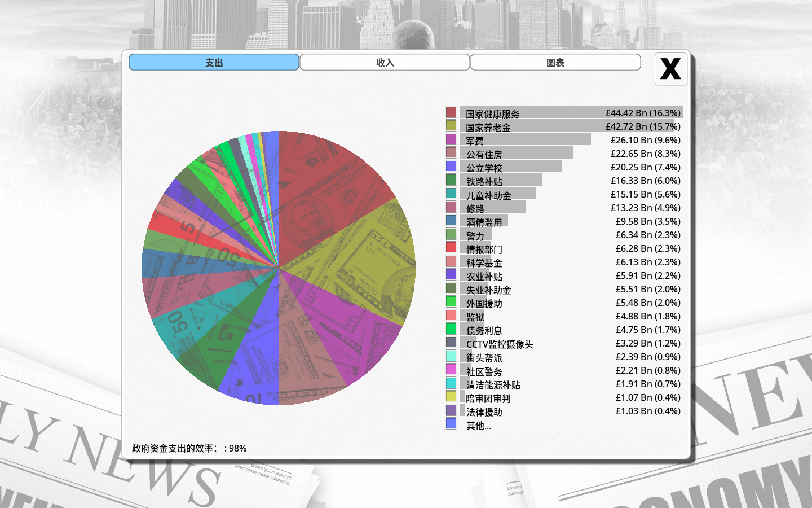Viewport: 812px width, 508px height.
Task: Click the 铁路补贴 color swatch
Action: pos(451,179)
